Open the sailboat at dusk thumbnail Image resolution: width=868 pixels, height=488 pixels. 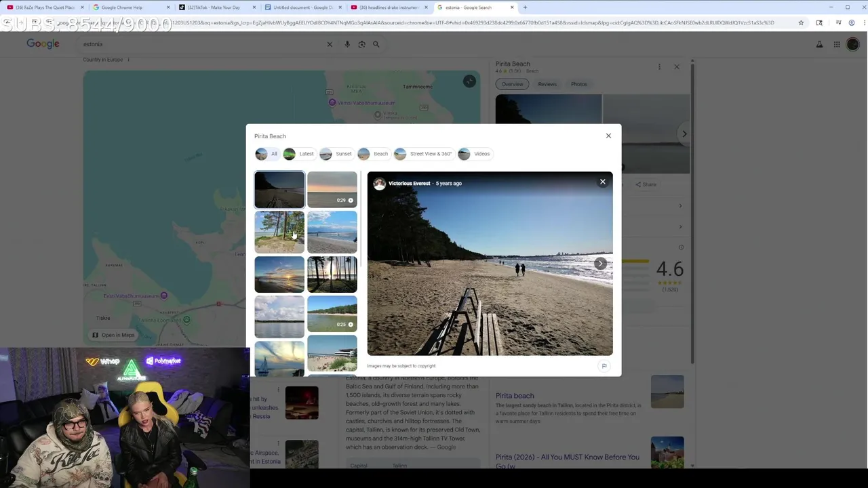click(x=279, y=358)
